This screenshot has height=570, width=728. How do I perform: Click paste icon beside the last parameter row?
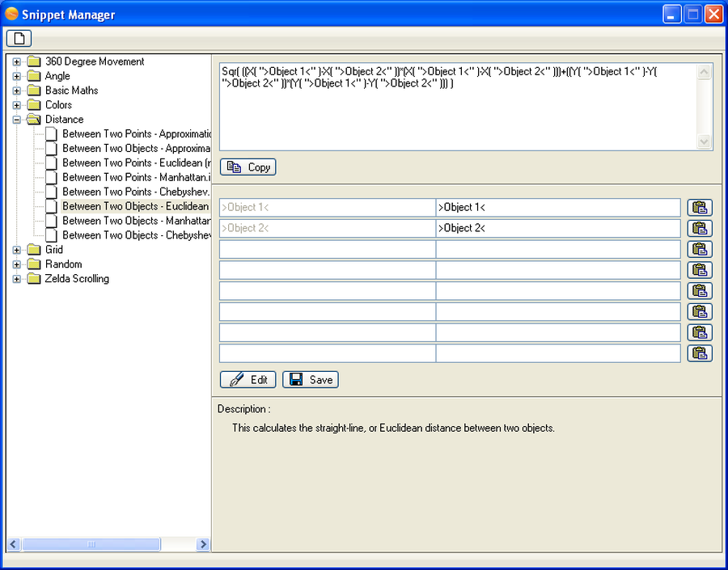point(700,353)
